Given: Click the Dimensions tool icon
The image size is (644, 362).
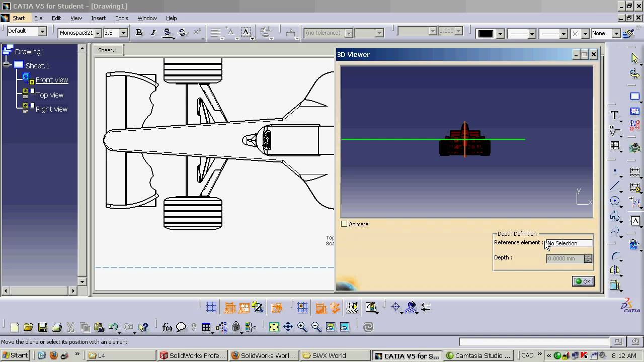Looking at the screenshot, I should 635,172.
